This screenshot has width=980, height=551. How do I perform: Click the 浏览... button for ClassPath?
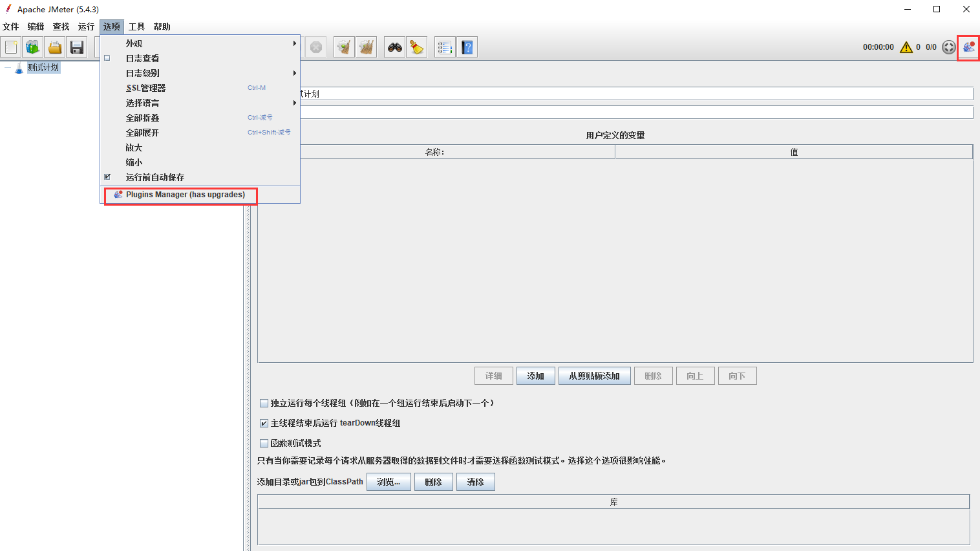[x=389, y=482]
